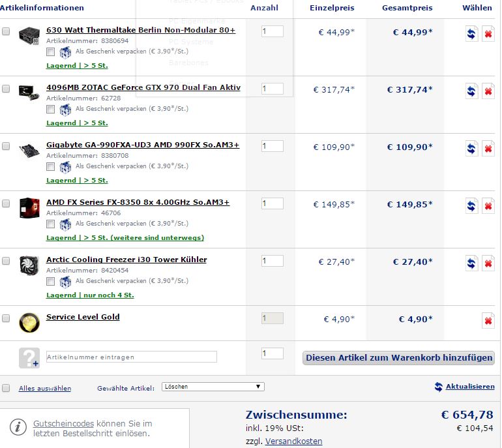Click quantity field in add-article row
Image resolution: width=502 pixels, height=448 pixels.
272,353
